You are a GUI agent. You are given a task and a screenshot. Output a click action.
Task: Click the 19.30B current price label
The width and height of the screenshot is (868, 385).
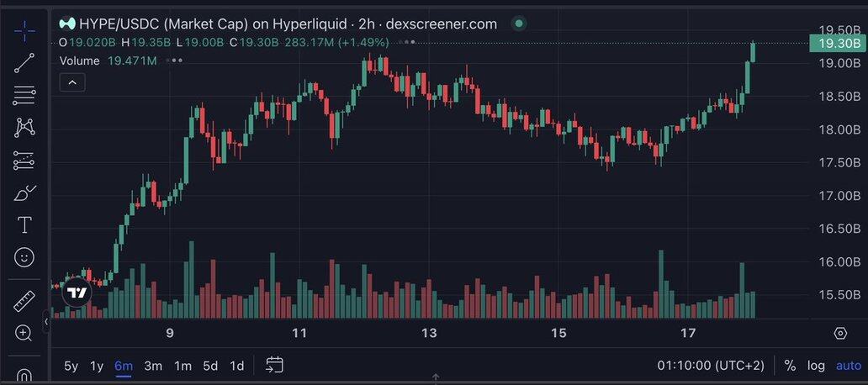click(x=838, y=43)
